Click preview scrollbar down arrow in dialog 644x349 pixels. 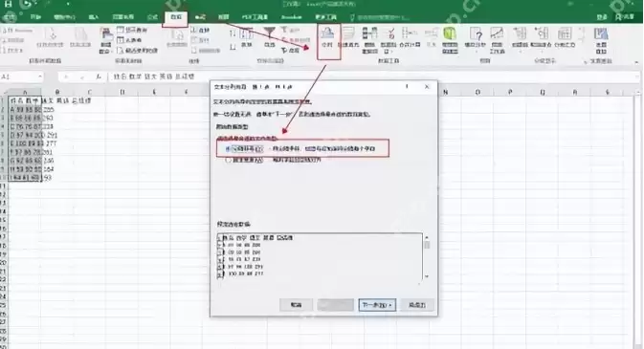(x=427, y=276)
